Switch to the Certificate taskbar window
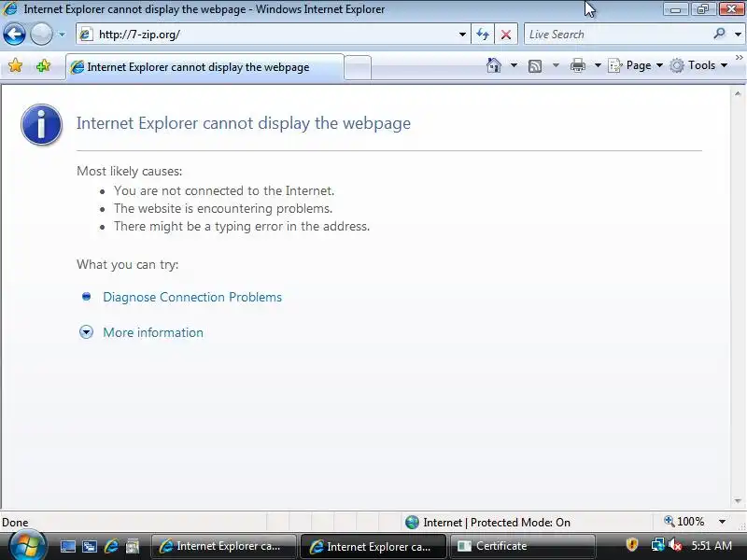Image resolution: width=747 pixels, height=560 pixels. [523, 546]
